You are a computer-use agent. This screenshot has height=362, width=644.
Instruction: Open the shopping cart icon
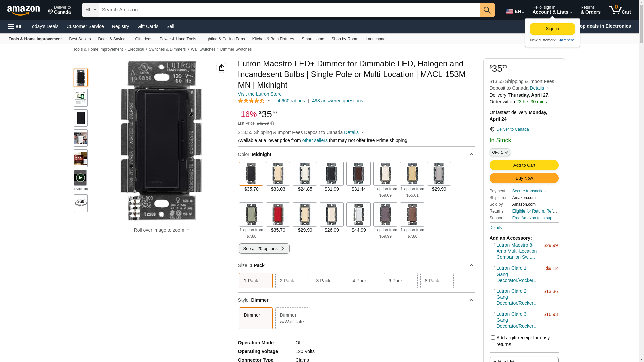619,10
